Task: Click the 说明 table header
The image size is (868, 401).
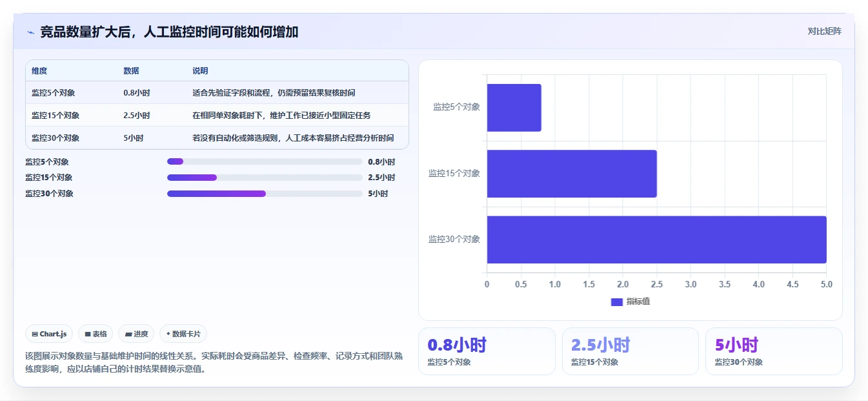Action: [200, 71]
